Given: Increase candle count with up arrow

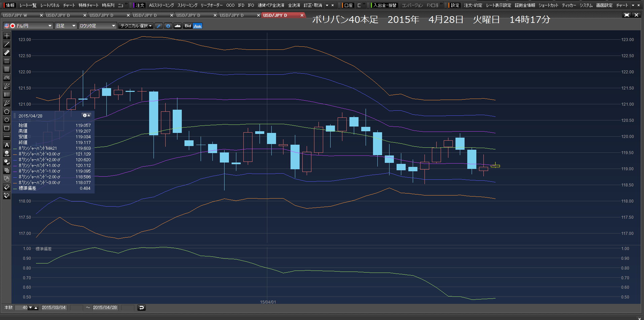Looking at the screenshot, I should 36,308.
